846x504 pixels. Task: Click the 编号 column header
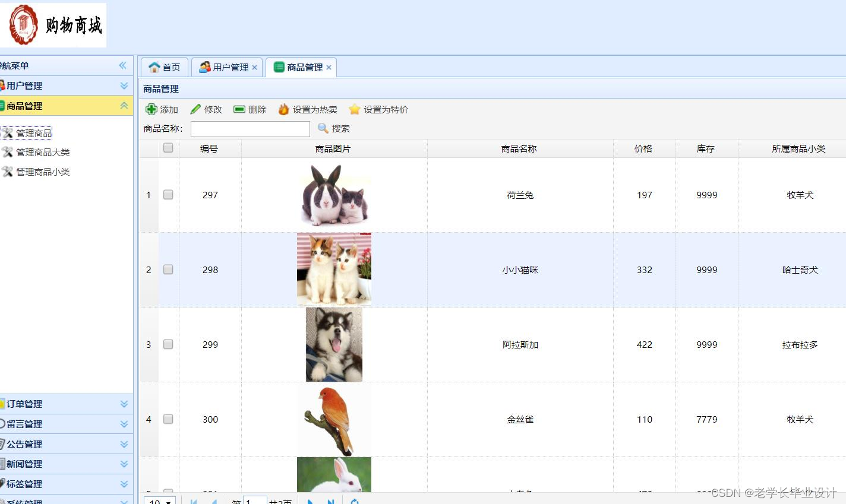click(209, 148)
